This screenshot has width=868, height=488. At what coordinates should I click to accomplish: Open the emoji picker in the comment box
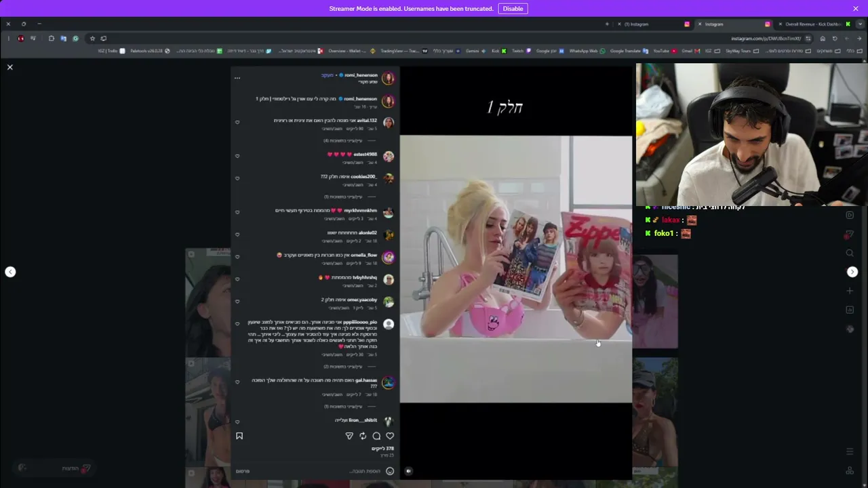(390, 471)
